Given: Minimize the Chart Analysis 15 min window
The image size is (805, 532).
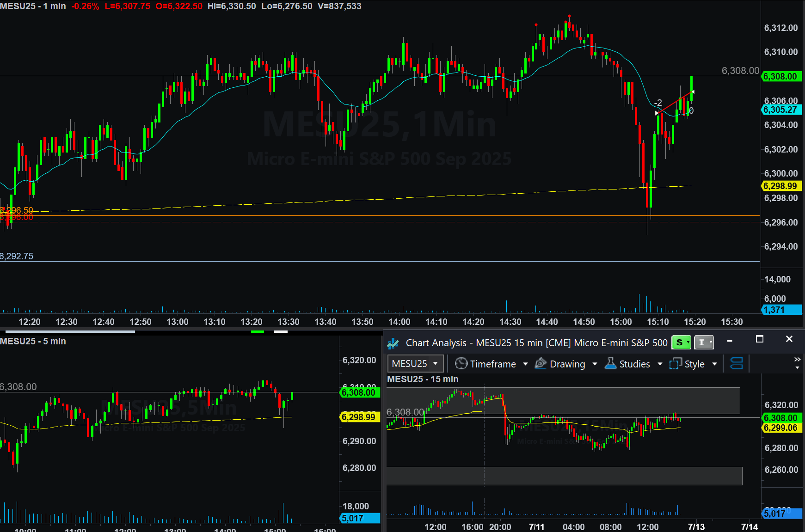Looking at the screenshot, I should click(x=730, y=341).
